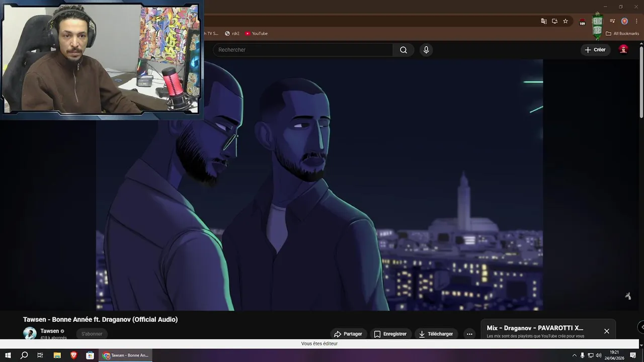Open the Windows Start menu
This screenshot has width=644, height=362.
pyautogui.click(x=8, y=355)
